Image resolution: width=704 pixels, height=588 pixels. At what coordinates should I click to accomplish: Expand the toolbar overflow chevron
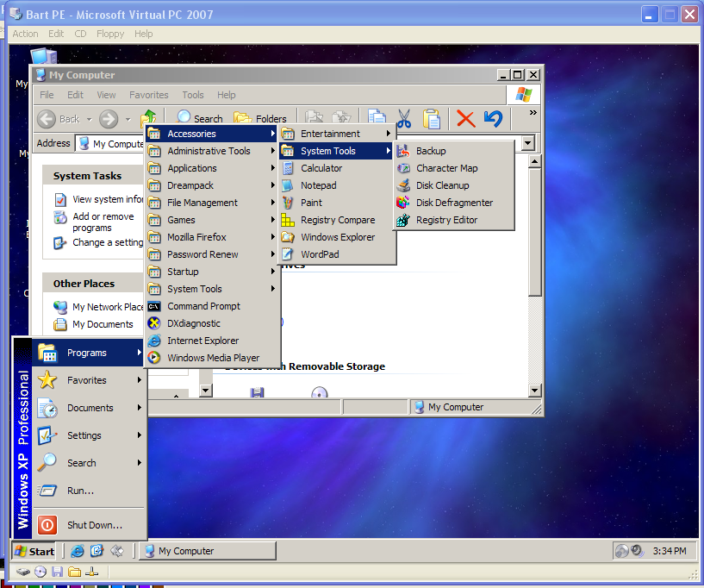click(x=533, y=113)
